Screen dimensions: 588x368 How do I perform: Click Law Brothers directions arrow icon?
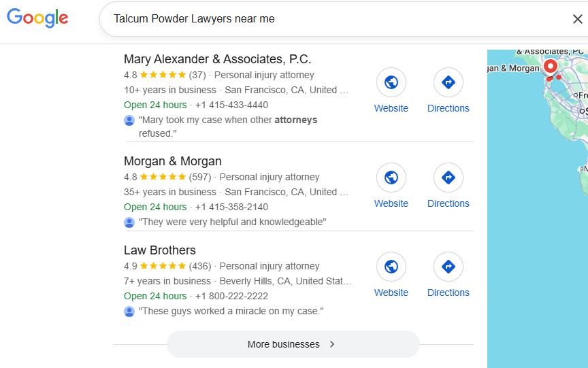tap(448, 267)
